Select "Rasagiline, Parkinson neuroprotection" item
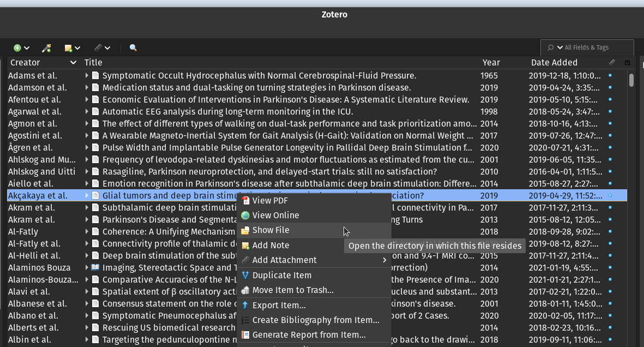Image resolution: width=644 pixels, height=347 pixels. [269, 171]
